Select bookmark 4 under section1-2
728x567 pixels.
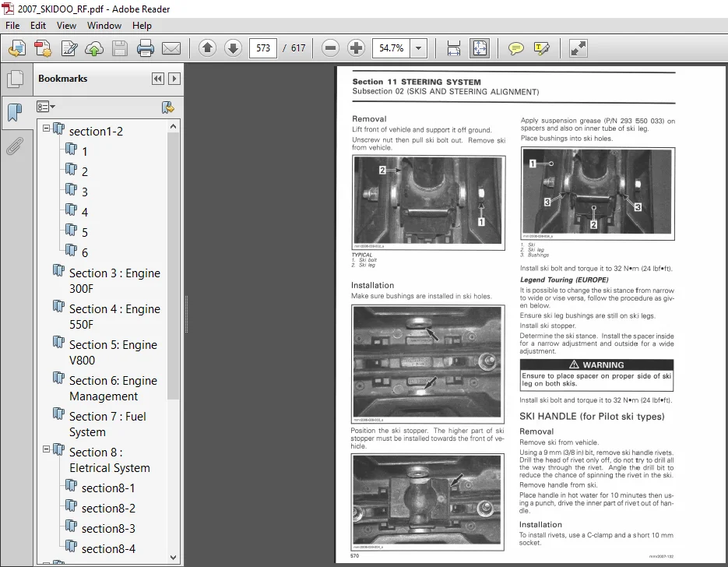(85, 212)
